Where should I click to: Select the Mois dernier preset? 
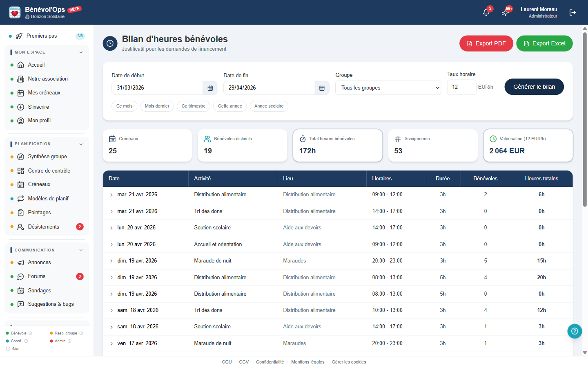click(157, 106)
